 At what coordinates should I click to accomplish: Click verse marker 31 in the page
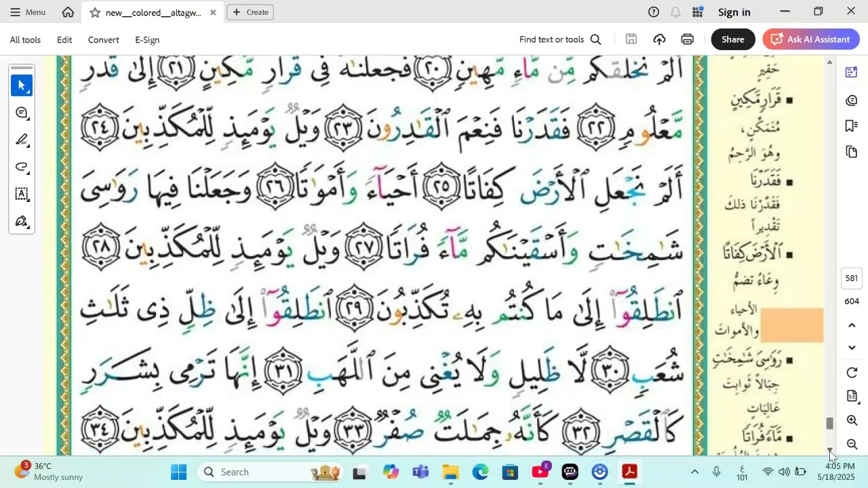283,371
